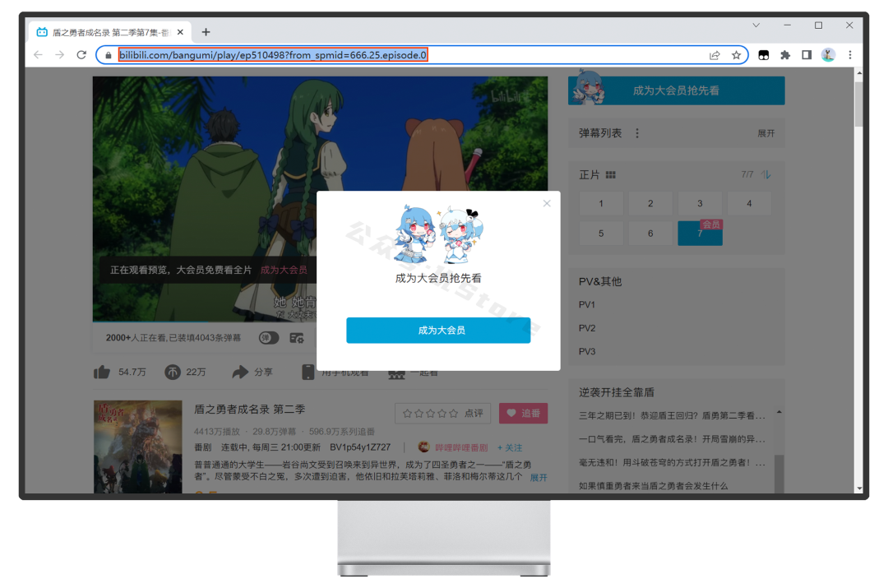Select episode 4
Screen dimensions: 888x588
pyautogui.click(x=749, y=203)
